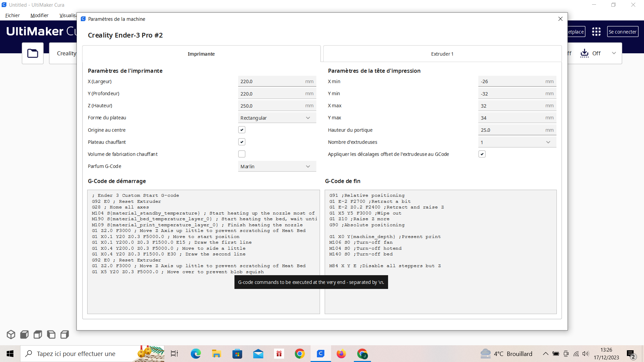Open the Forme du plateau dropdown

tap(277, 118)
